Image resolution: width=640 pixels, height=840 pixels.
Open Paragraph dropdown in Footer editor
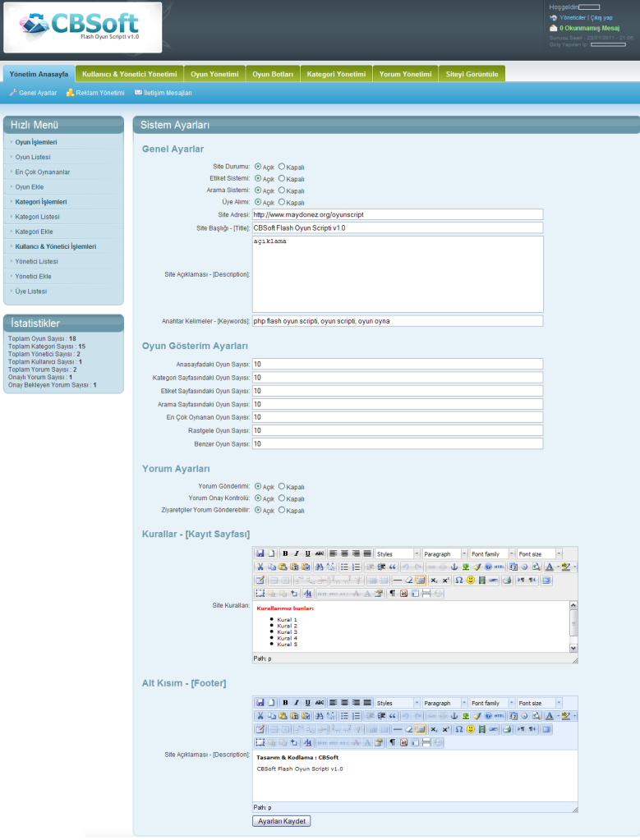pyautogui.click(x=444, y=702)
